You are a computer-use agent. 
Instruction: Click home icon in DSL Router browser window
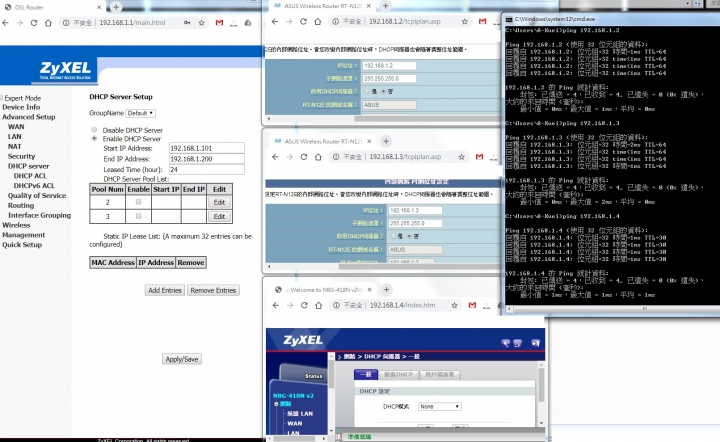[x=48, y=22]
